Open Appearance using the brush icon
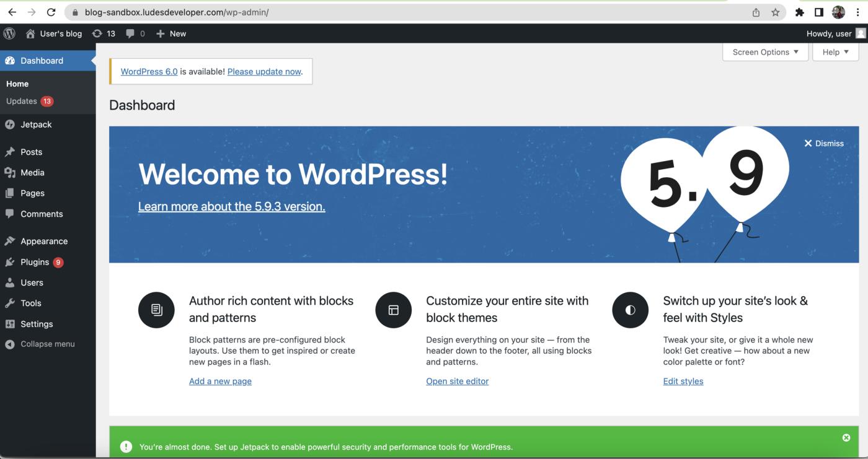The width and height of the screenshot is (868, 459). coord(11,241)
